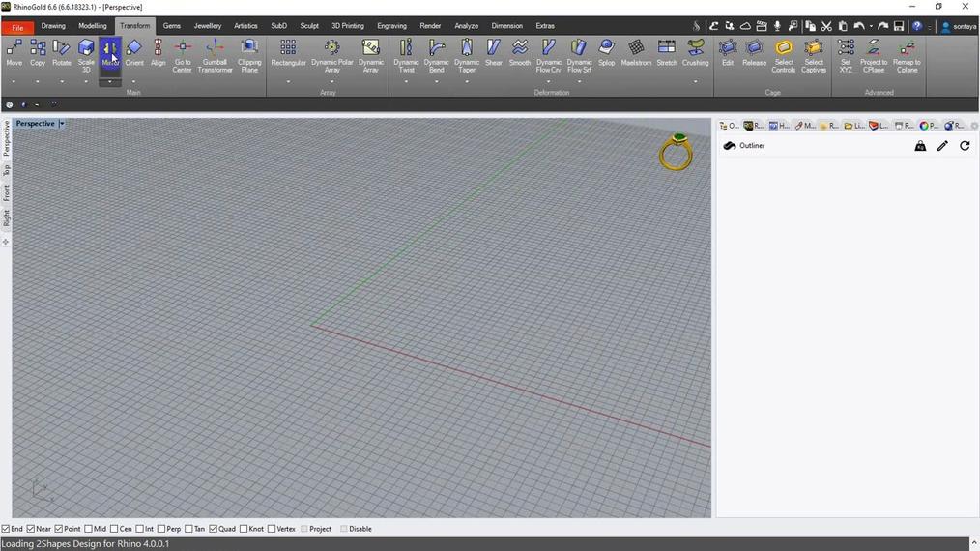Screen dimensions: 980x551
Task: Select the Move tool
Action: (14, 53)
